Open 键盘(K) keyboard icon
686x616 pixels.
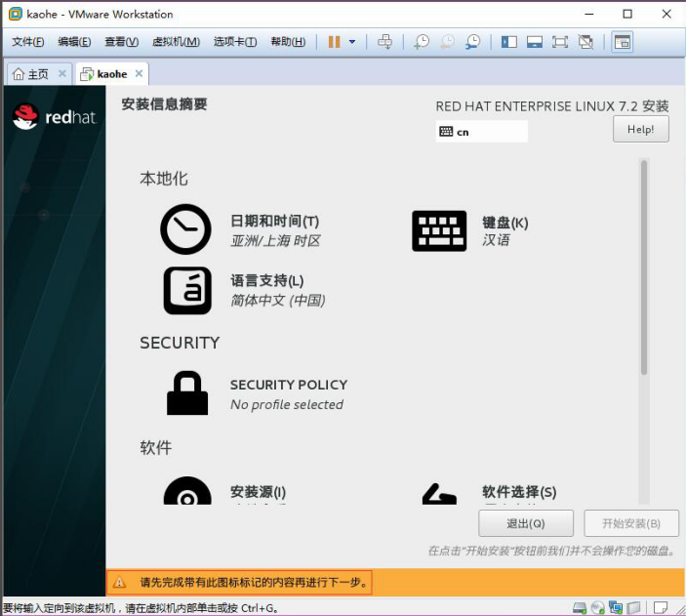click(439, 230)
